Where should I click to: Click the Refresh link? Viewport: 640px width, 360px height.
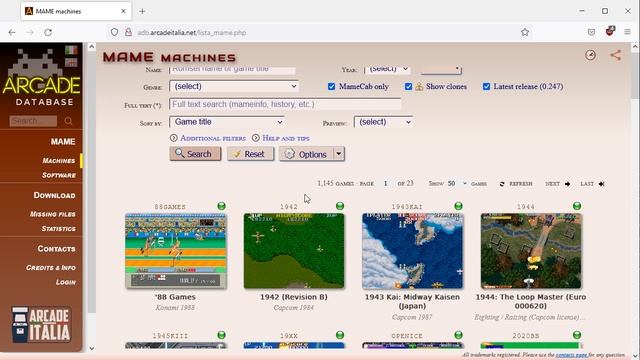pos(516,184)
